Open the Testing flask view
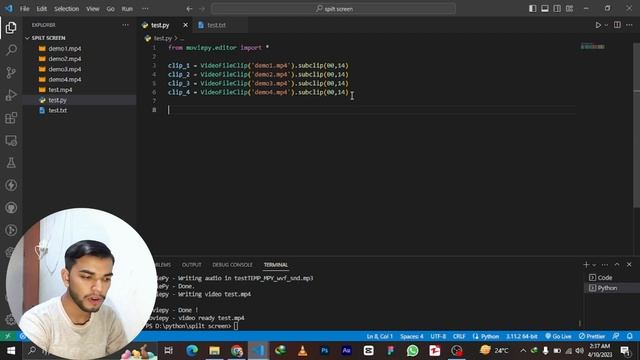This screenshot has height=360, width=640. coord(11,163)
